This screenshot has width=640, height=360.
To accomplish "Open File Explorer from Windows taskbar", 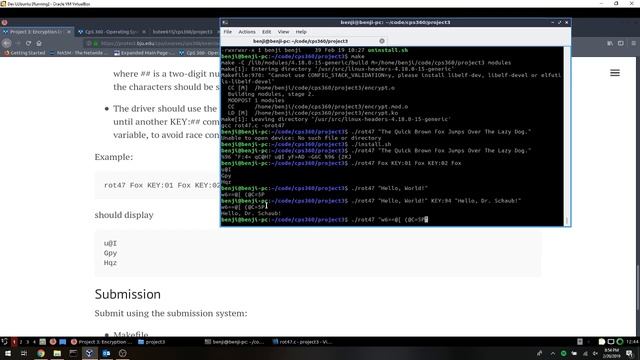I will pos(57,353).
